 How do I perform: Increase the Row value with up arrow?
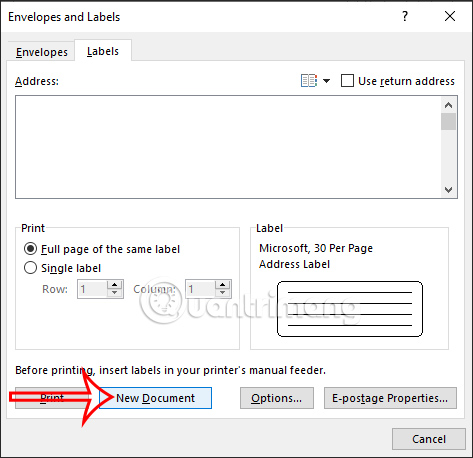[115, 285]
